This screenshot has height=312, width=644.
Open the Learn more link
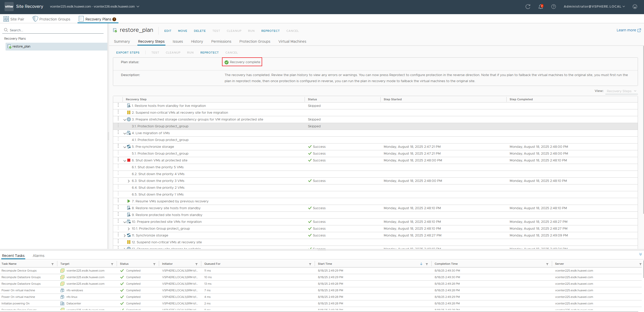tap(626, 30)
